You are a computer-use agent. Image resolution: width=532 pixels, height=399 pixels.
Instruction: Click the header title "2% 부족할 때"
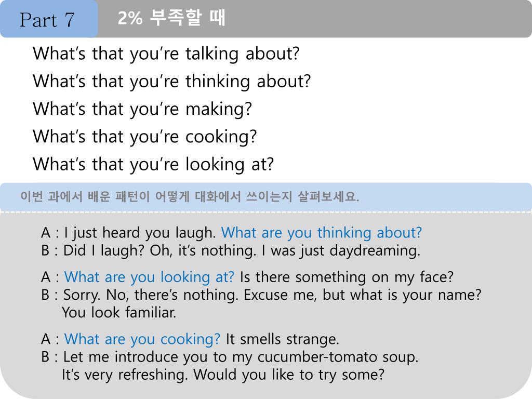point(171,19)
